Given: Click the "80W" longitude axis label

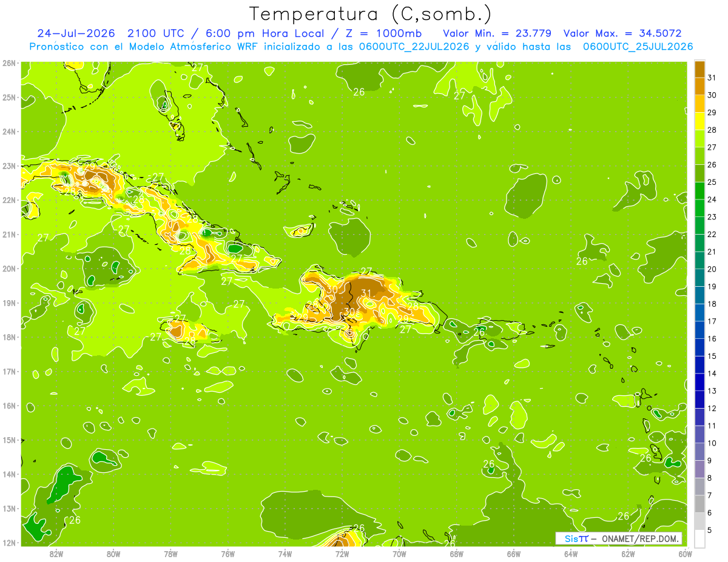Looking at the screenshot, I should (x=113, y=553).
